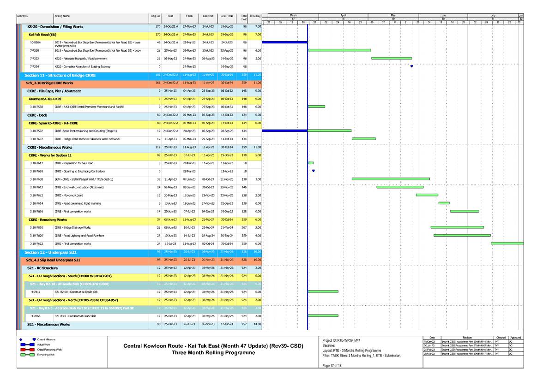
Task: Select the blue actual-work bar for Reconstruct Bus Stop Bay
Action: pos(284,42)
